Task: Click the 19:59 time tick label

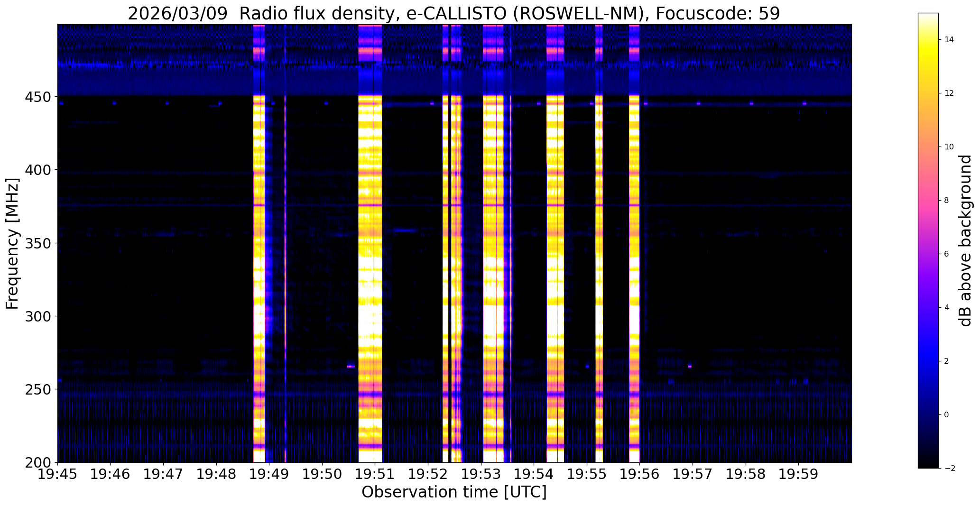Action: tap(799, 474)
